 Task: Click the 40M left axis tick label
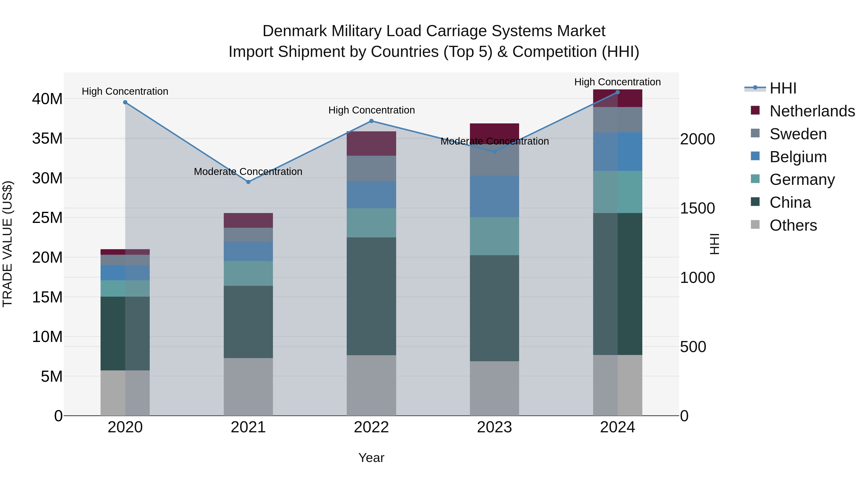point(47,99)
